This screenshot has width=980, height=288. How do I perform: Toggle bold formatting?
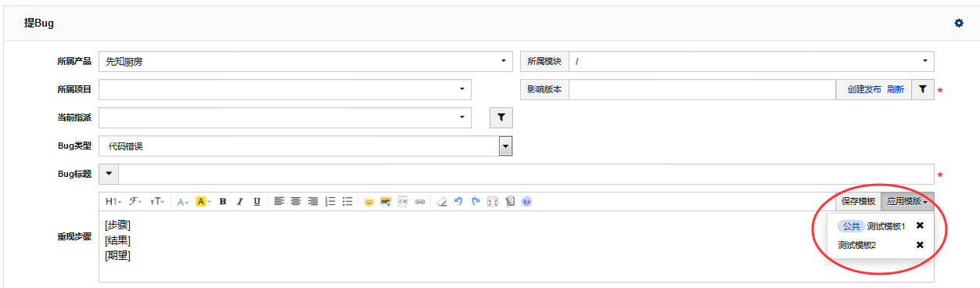223,201
